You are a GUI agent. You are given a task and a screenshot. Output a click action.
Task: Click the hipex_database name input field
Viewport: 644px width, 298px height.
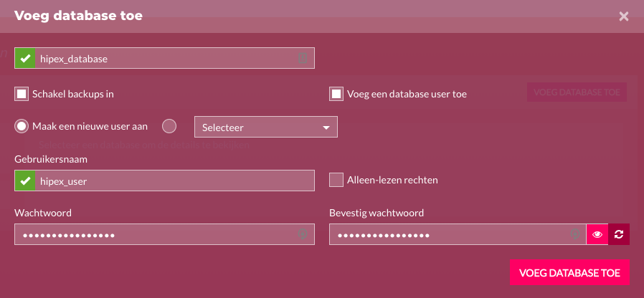[x=165, y=58]
